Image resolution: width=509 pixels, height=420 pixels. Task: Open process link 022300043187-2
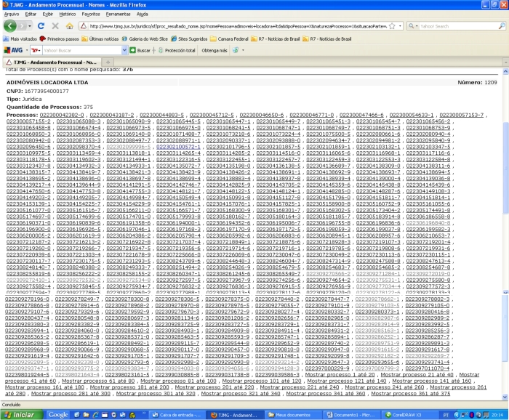(112, 115)
